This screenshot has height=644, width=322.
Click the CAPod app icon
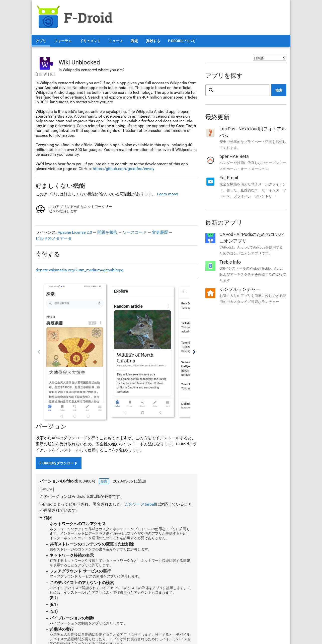210,238
